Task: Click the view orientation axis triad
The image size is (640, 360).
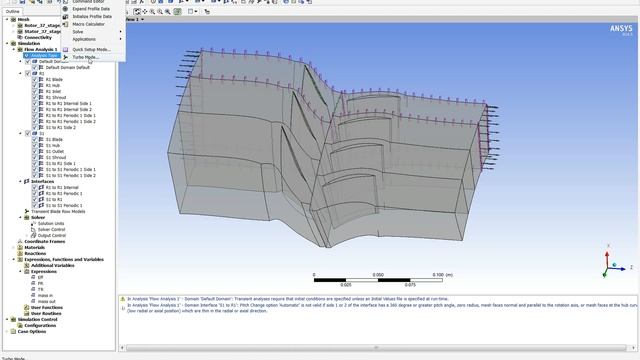Action: pyautogui.click(x=616, y=262)
